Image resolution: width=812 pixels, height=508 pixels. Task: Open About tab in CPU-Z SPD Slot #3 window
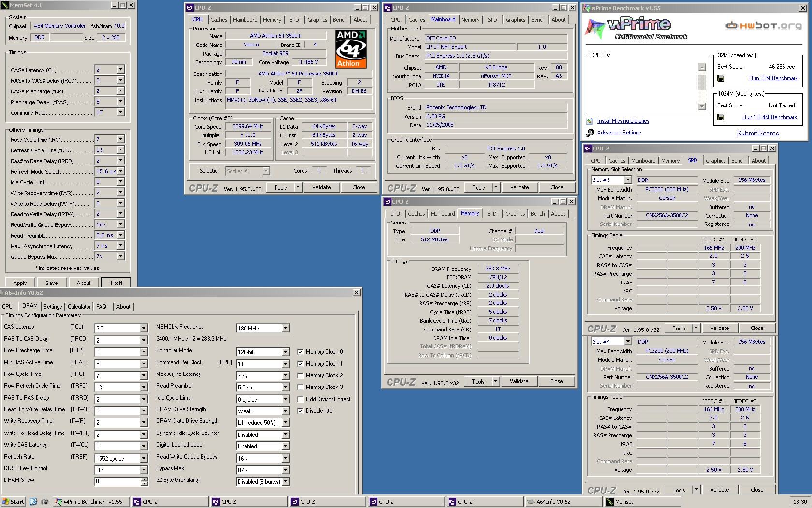758,161
